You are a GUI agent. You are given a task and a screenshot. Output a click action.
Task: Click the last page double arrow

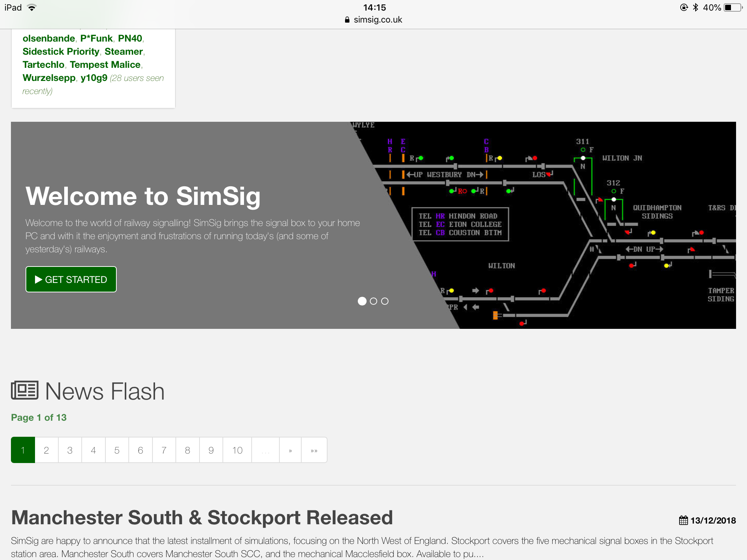(314, 450)
